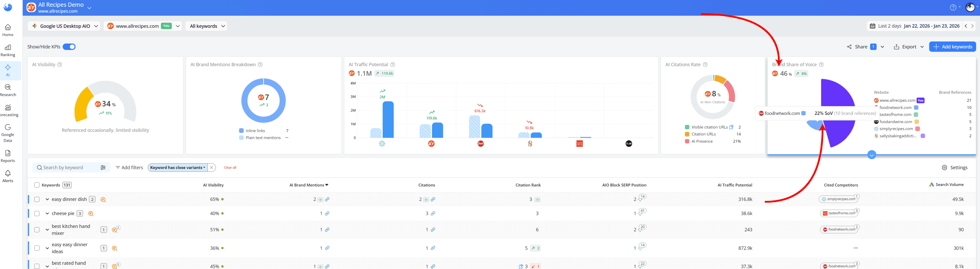Image resolution: width=980 pixels, height=269 pixels.
Task: Open the Home sidebar section
Action: pyautogui.click(x=8, y=30)
